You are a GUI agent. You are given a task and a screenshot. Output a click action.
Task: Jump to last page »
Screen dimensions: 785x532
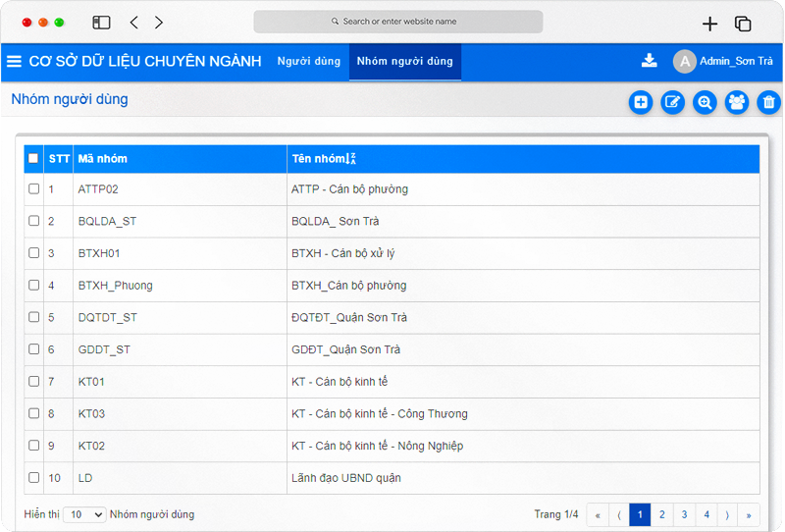pyautogui.click(x=749, y=514)
